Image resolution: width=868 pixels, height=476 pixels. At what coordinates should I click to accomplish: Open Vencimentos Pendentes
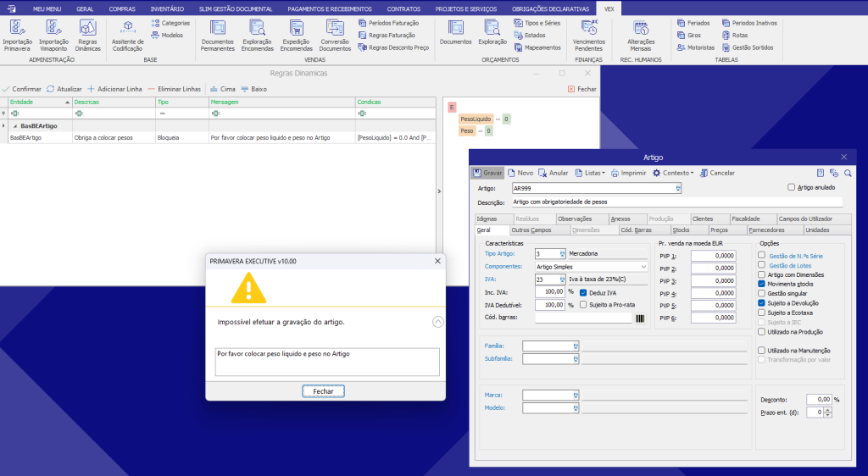click(588, 36)
